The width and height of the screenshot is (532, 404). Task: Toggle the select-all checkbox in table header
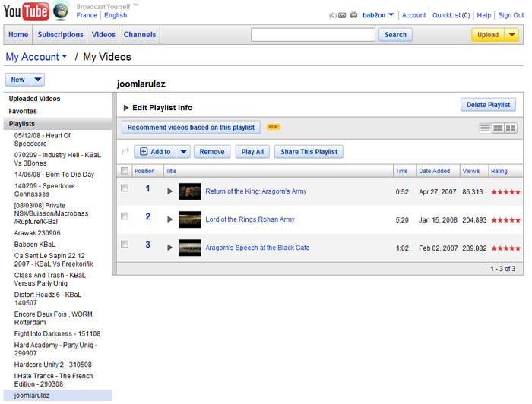(x=125, y=171)
